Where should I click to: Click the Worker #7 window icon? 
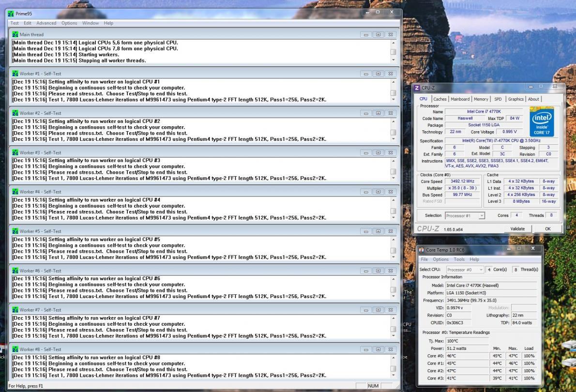point(15,310)
